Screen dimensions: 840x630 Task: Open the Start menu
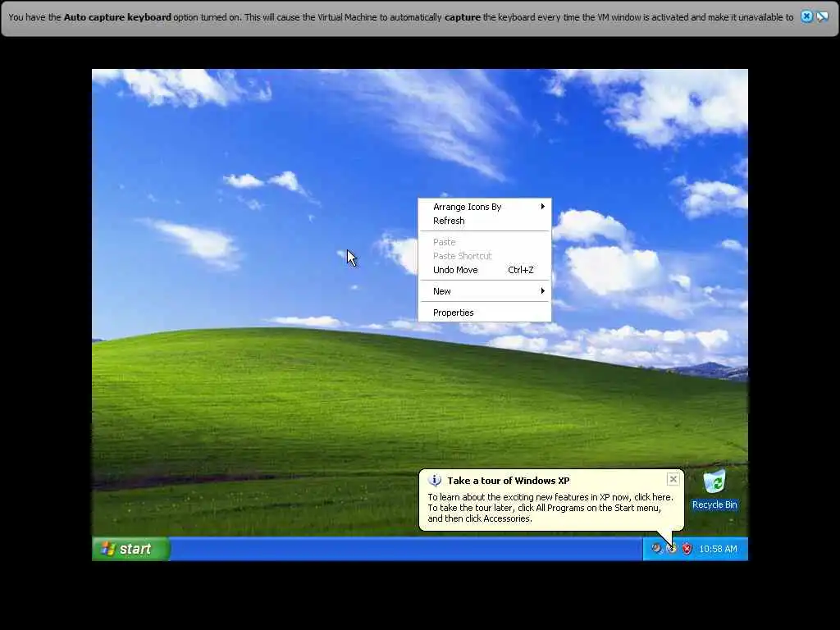[x=131, y=549]
